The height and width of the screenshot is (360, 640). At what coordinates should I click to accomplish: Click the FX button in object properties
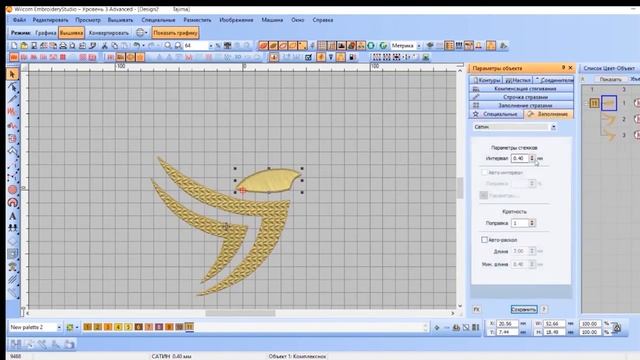pos(476,309)
